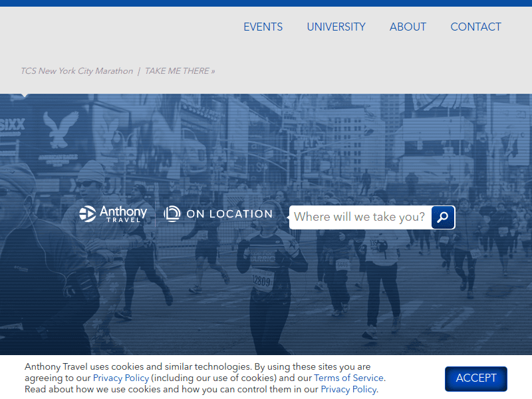Screen dimensions: 532x399
Task: Click the ON LOCATION wordmark text
Action: coord(229,214)
